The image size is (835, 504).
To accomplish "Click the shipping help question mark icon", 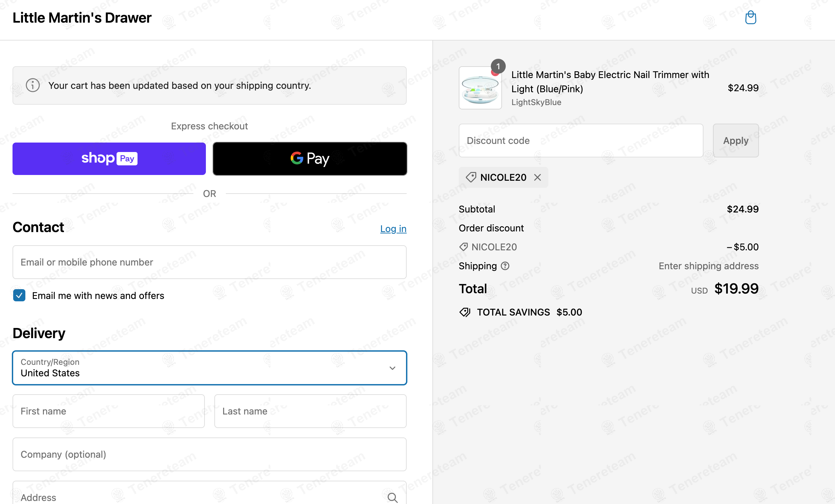I will (x=505, y=266).
